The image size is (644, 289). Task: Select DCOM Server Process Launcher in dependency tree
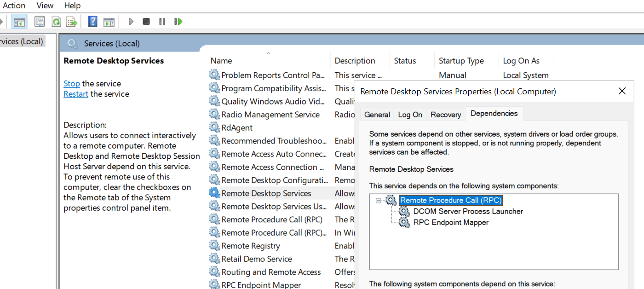468,212
